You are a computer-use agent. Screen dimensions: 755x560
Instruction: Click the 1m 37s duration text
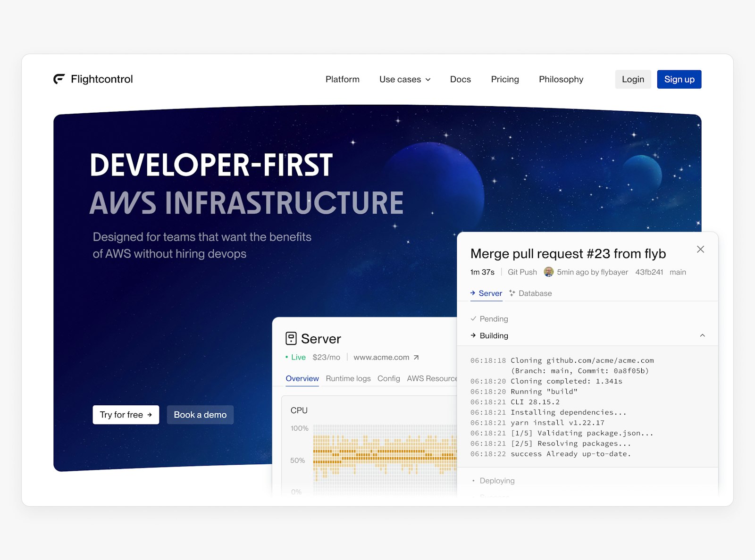[x=482, y=272]
